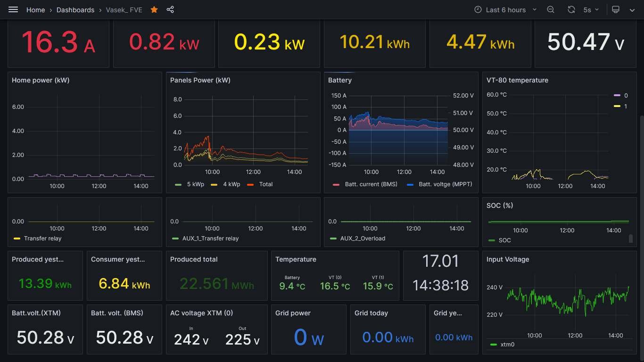Click the 4 kWp legend color marker
The image size is (644, 362).
tap(214, 184)
